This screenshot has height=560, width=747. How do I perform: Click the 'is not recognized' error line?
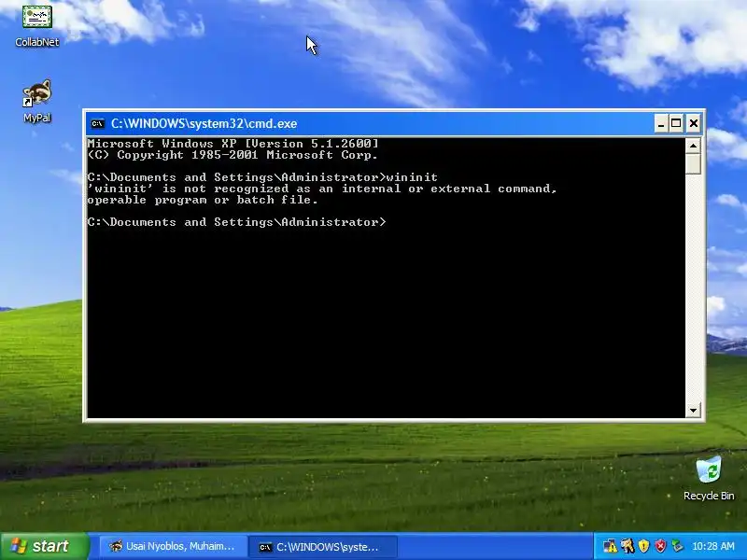(322, 189)
